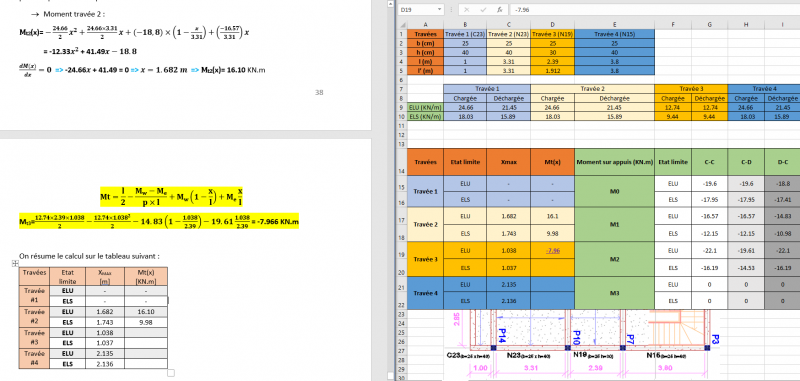
Task: Select column G header
Action: click(x=710, y=24)
